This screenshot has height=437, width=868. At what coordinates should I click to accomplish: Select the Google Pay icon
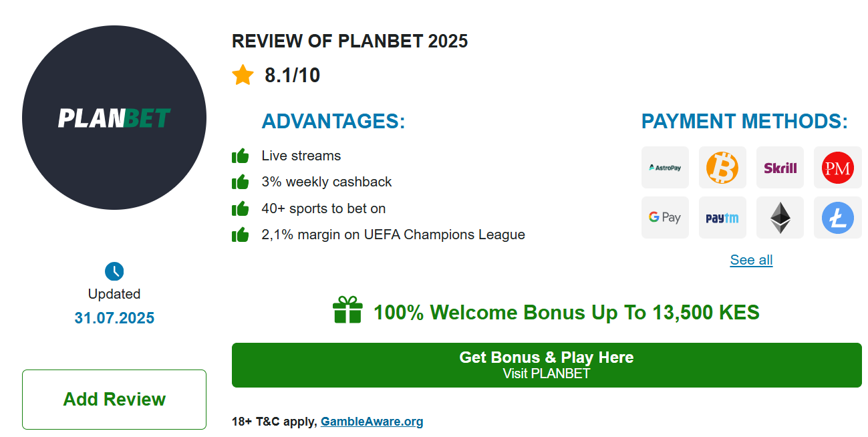(x=665, y=218)
